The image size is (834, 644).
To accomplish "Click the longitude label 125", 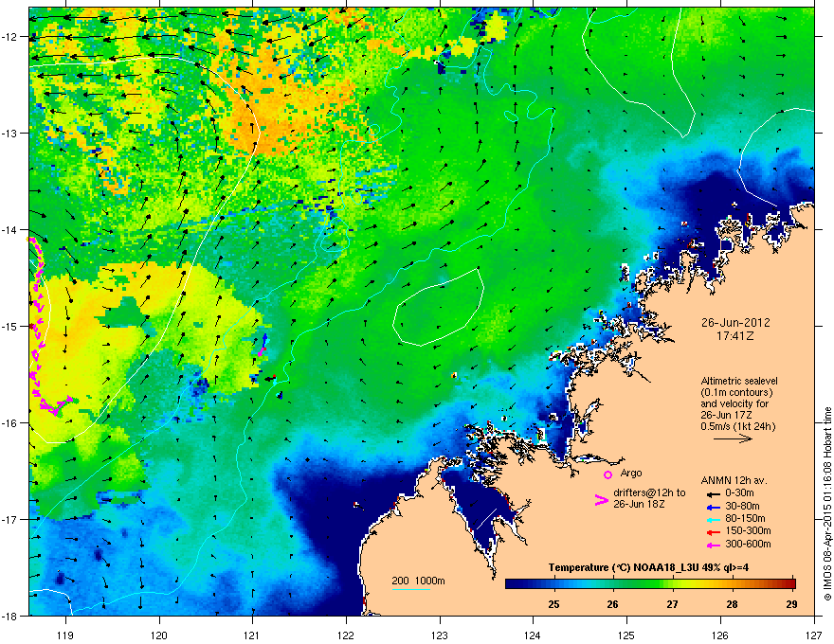I will (626, 635).
